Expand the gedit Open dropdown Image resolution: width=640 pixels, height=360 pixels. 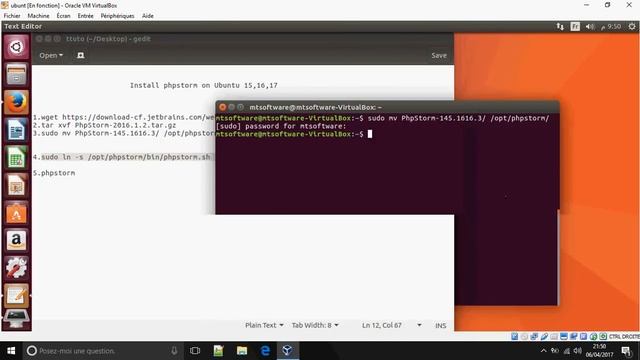(51, 55)
